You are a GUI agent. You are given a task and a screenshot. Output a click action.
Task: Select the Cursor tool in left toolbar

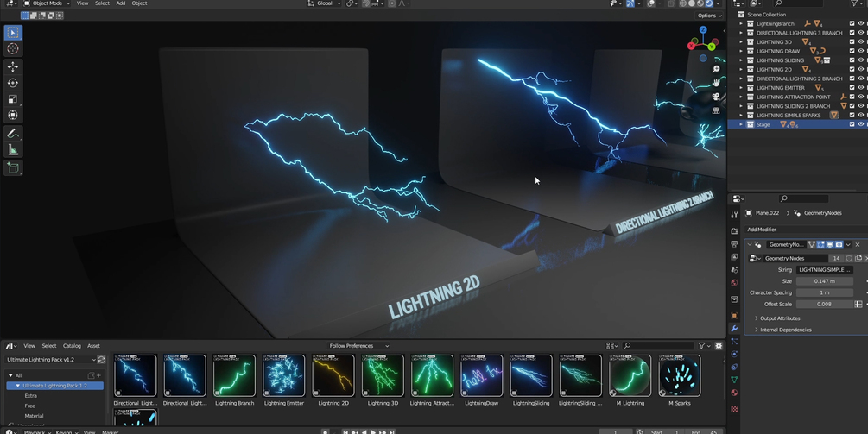[13, 48]
